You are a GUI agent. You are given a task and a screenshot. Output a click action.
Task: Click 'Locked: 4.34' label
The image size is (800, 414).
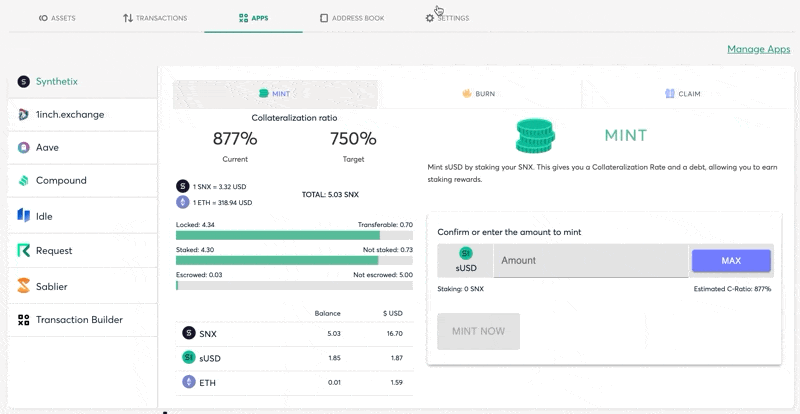(x=193, y=225)
